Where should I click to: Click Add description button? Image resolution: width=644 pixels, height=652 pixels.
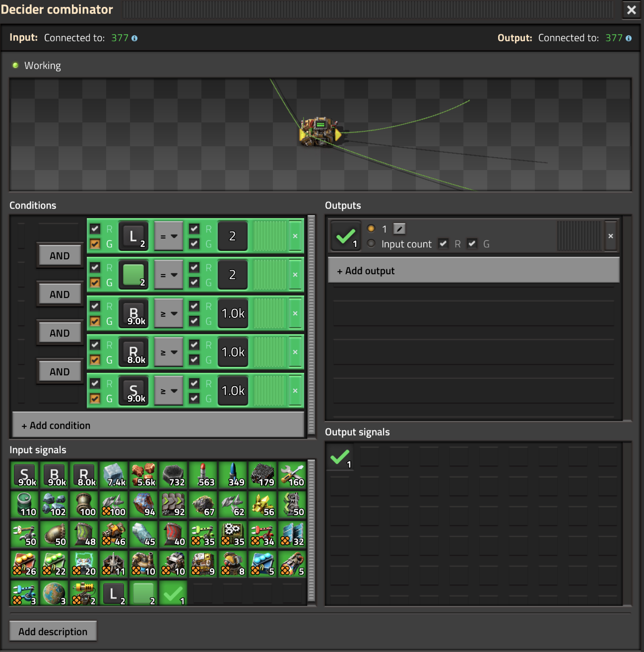coord(53,631)
